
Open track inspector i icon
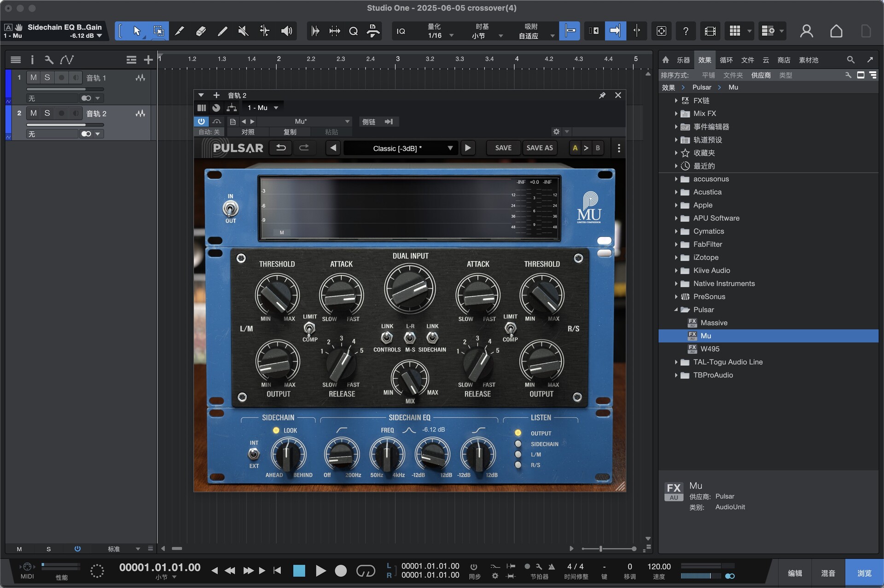(32, 60)
